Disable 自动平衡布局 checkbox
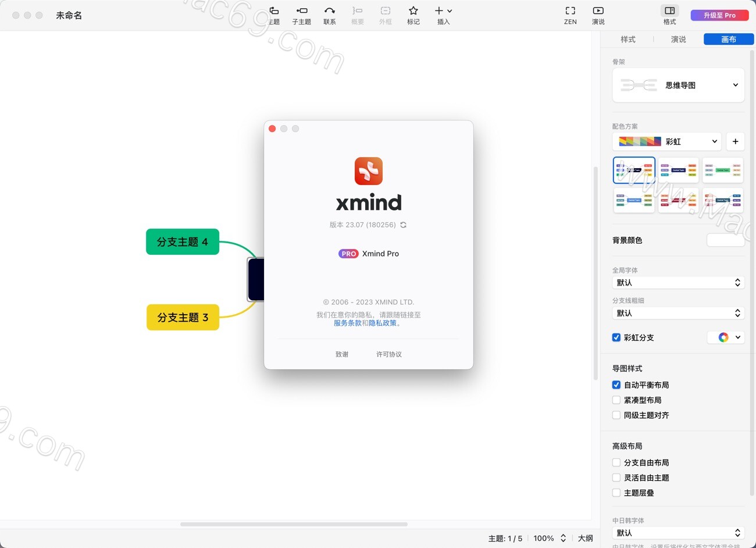Image resolution: width=756 pixels, height=548 pixels. [616, 385]
